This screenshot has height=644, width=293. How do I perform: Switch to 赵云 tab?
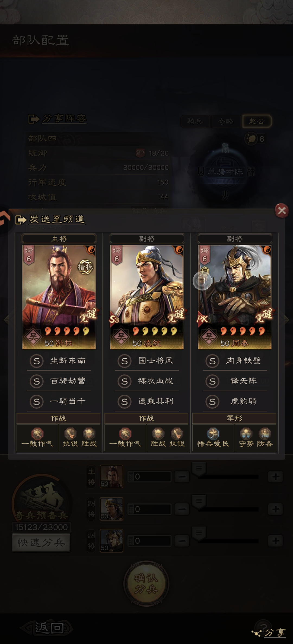[x=257, y=121]
